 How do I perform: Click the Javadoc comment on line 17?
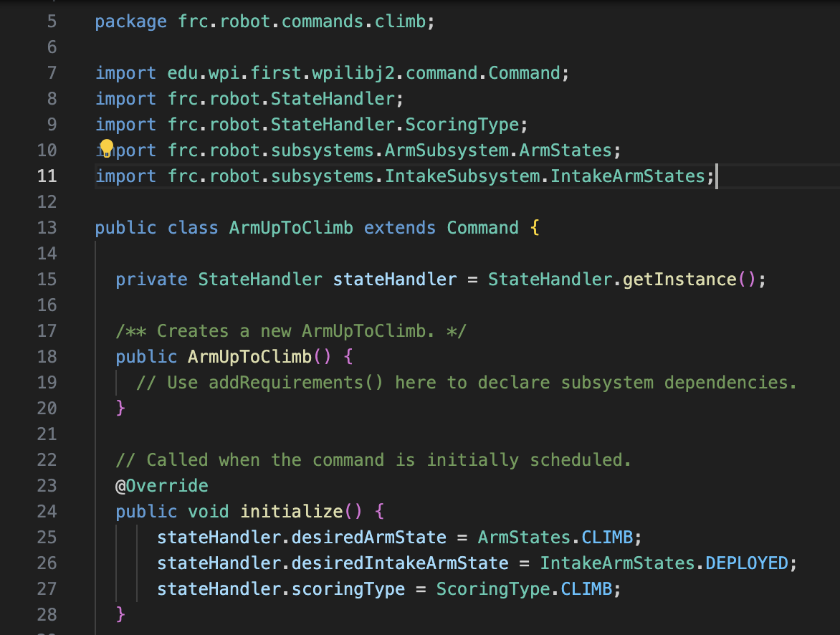pyautogui.click(x=291, y=331)
